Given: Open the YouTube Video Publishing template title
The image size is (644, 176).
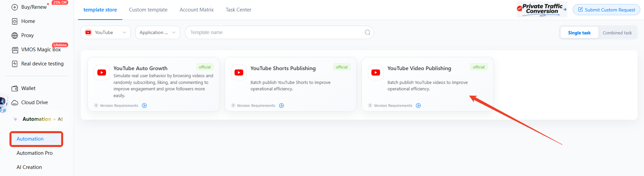Looking at the screenshot, I should tap(419, 68).
